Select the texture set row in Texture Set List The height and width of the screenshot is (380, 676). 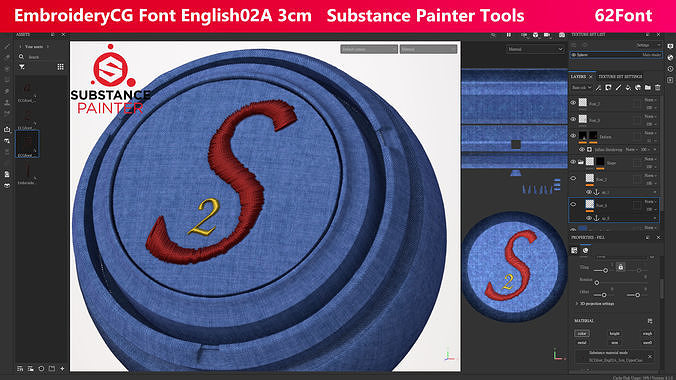(616, 55)
